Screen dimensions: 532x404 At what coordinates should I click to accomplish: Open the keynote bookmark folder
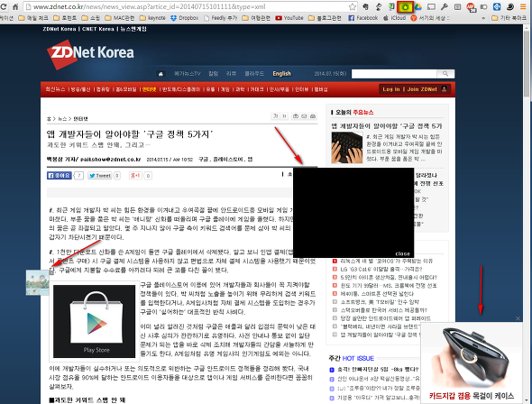pos(152,18)
